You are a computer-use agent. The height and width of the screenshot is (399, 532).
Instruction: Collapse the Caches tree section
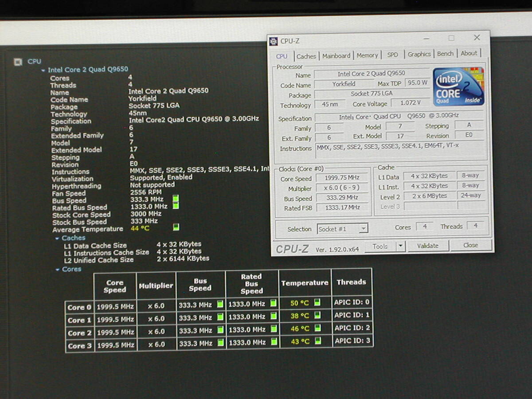[x=57, y=239]
